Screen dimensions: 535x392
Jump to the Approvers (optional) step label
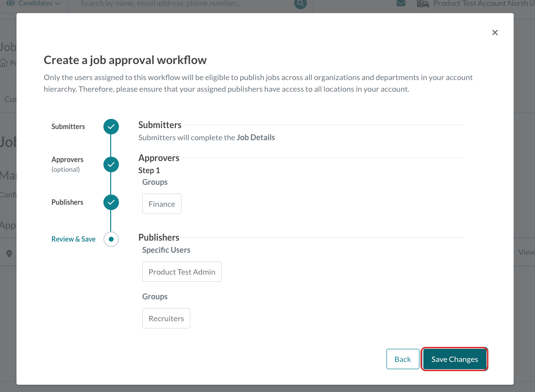(67, 164)
